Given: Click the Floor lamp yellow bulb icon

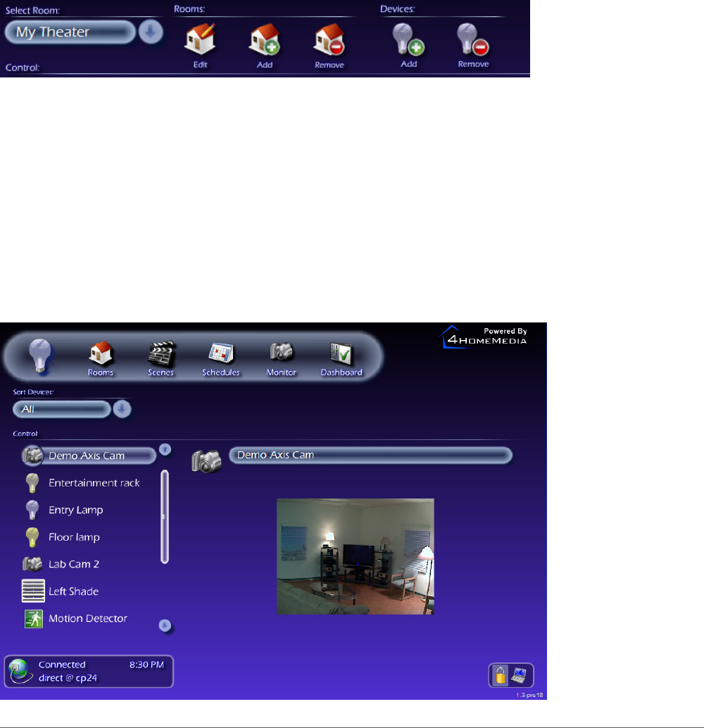Looking at the screenshot, I should 32,537.
